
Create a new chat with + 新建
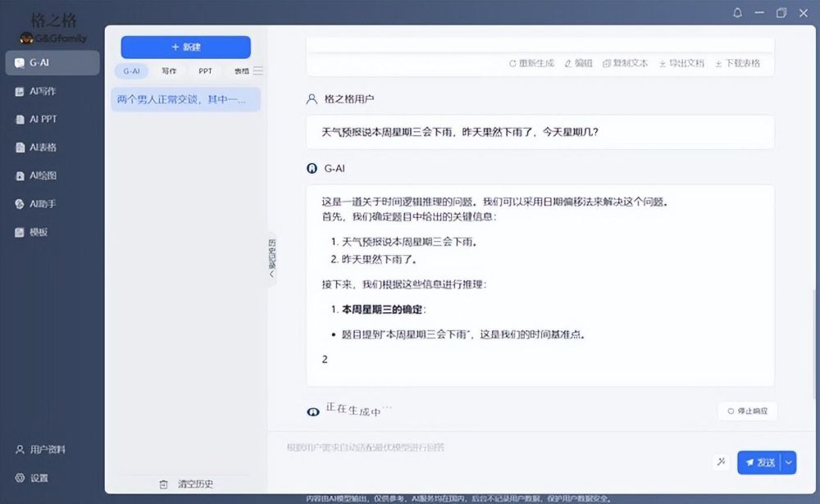[185, 47]
